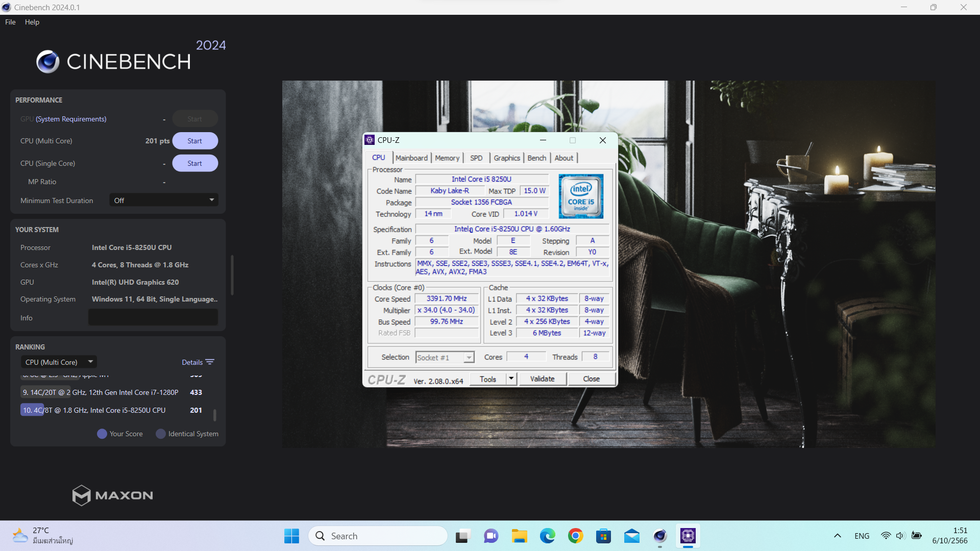Click the ranking list scrollbar
This screenshot has width=980, height=551.
pyautogui.click(x=215, y=415)
